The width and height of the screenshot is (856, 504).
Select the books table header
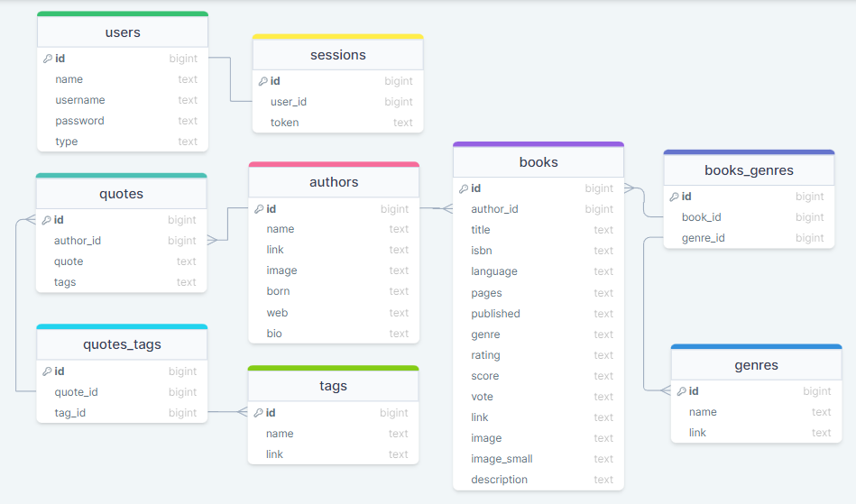click(538, 162)
